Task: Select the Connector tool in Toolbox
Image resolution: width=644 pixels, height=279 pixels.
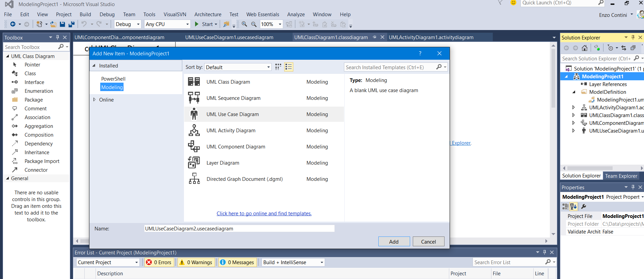Action: click(36, 170)
